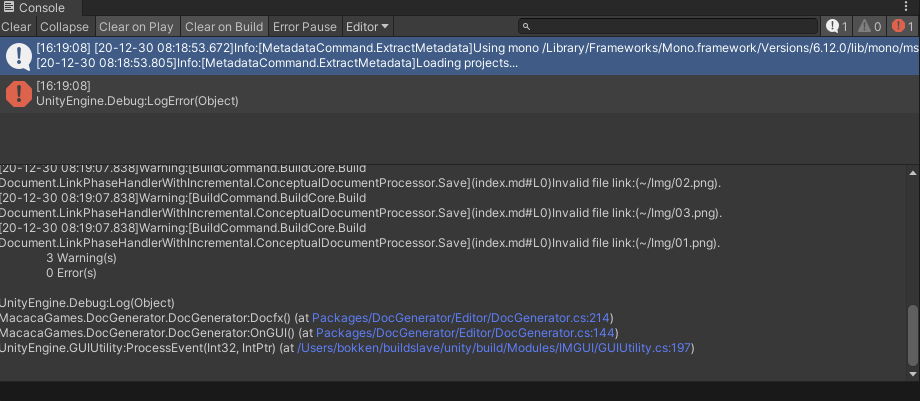
Task: Click the '3 Warning(s)' text
Action: point(81,258)
